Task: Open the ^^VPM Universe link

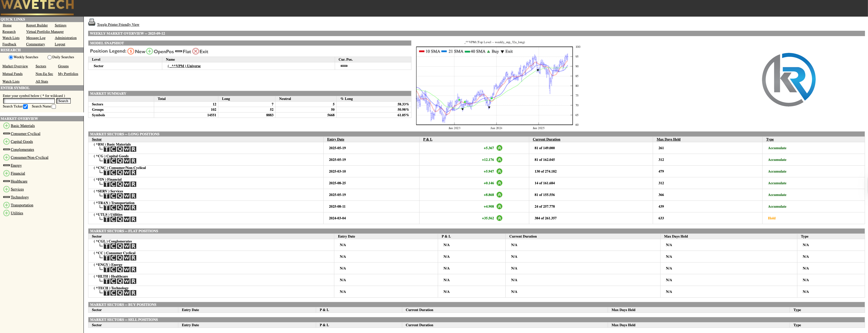Action: (184, 66)
